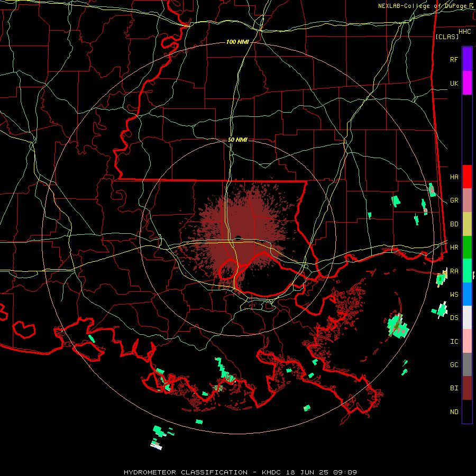Click the blue WS legend color swatch

[467, 294]
